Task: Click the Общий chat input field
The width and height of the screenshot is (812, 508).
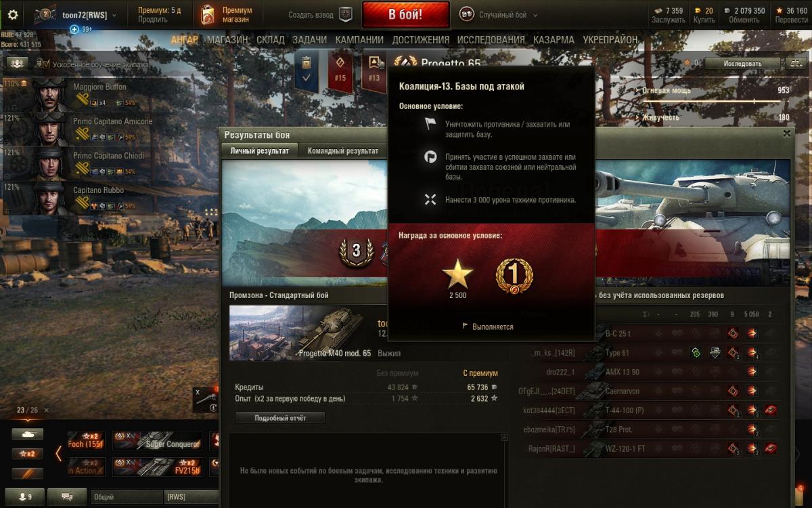Action: (127, 497)
